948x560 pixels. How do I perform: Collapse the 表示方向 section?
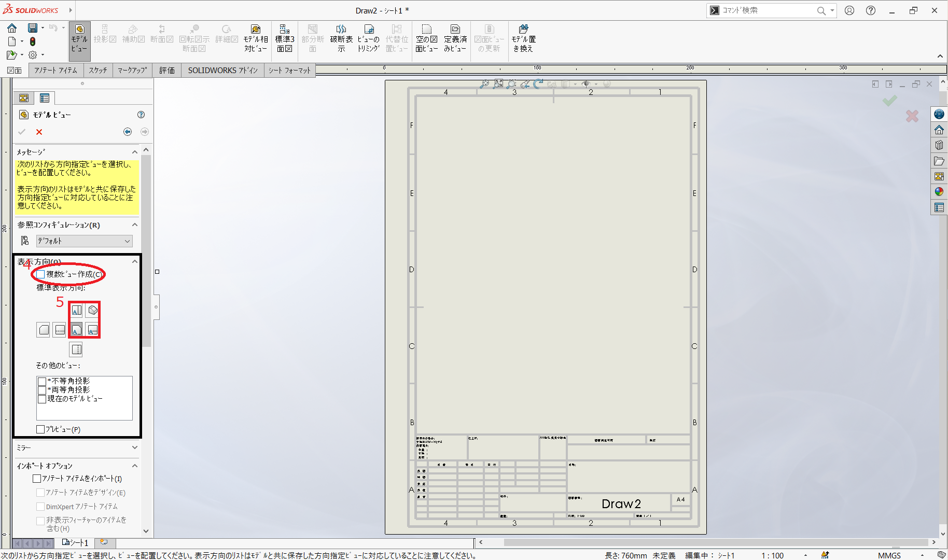tap(135, 261)
